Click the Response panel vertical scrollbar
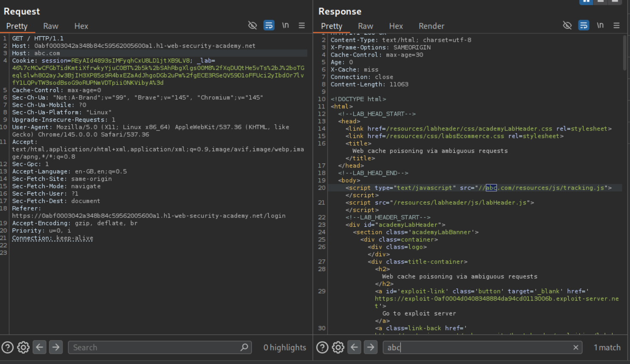630x364 pixels. coord(625,53)
